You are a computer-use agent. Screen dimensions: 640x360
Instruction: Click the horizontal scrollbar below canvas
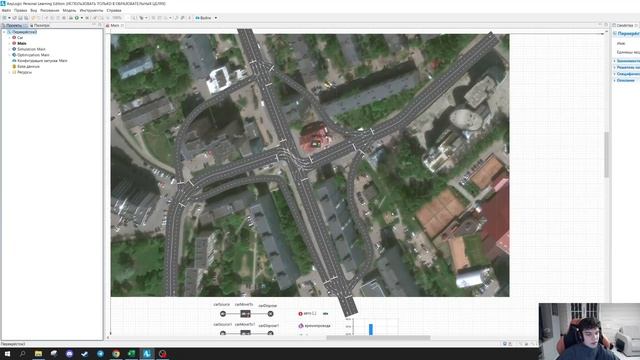pyautogui.click(x=378, y=338)
